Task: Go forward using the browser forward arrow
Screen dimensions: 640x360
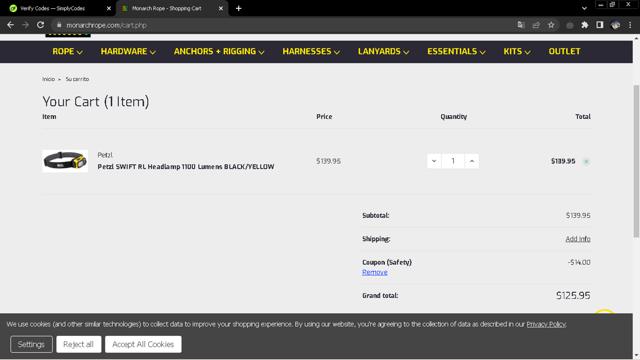Action: 25,25
